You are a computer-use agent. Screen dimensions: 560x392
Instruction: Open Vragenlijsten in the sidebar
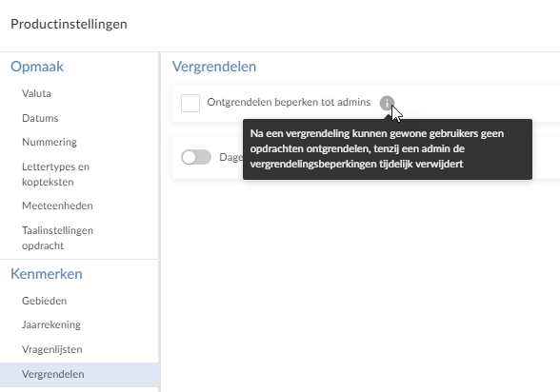tap(51, 349)
